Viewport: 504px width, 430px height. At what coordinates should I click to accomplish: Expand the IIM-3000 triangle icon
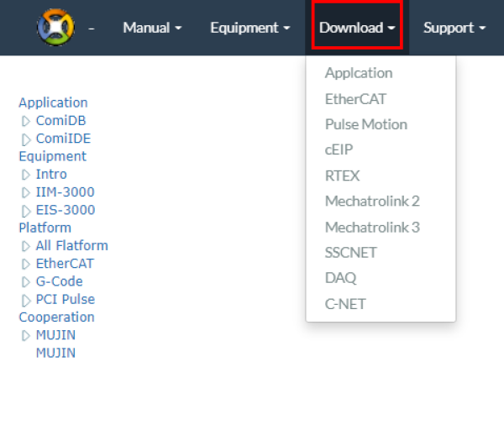point(25,192)
